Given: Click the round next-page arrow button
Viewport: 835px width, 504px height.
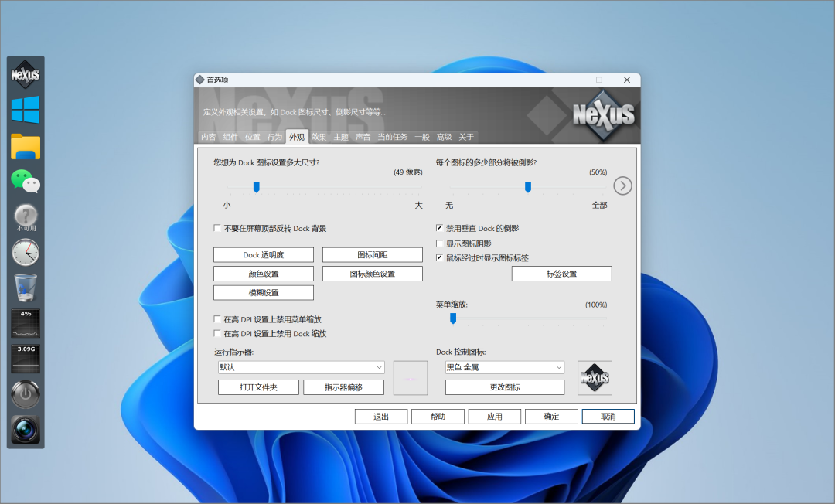Looking at the screenshot, I should pos(623,186).
